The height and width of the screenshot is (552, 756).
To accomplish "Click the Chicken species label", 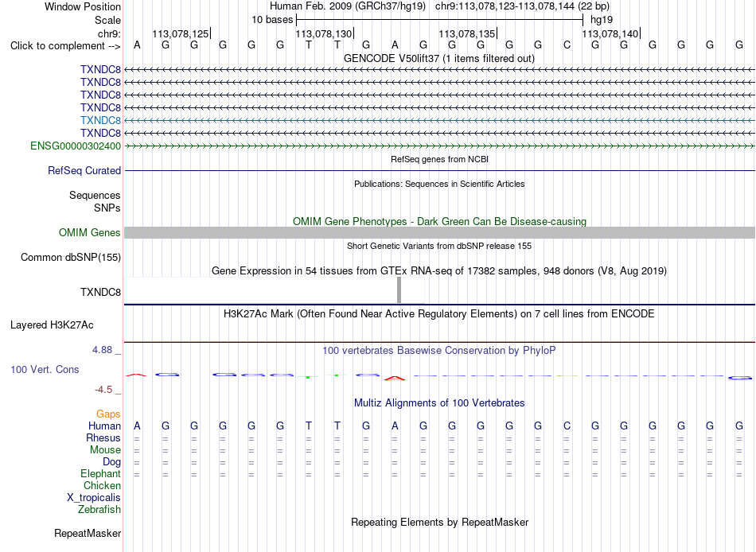I will (x=102, y=485).
